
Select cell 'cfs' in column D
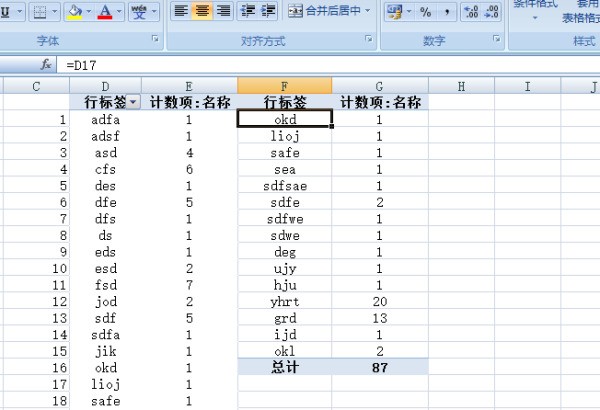tap(106, 169)
